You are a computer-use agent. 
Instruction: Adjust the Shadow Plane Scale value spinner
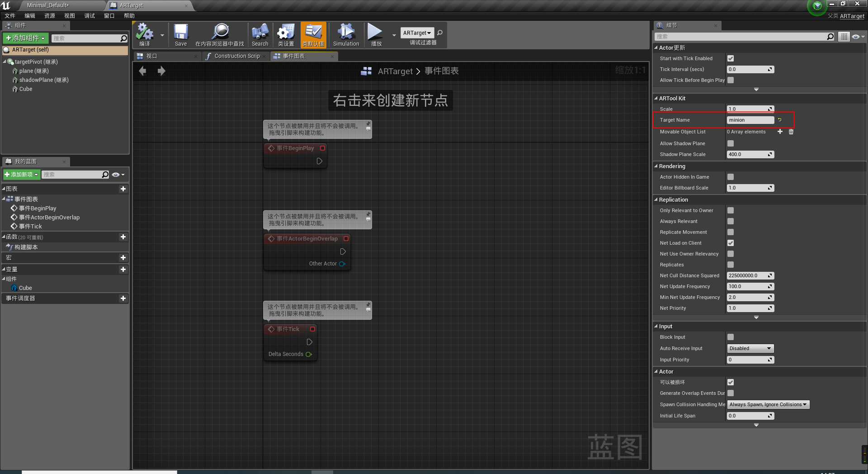770,154
